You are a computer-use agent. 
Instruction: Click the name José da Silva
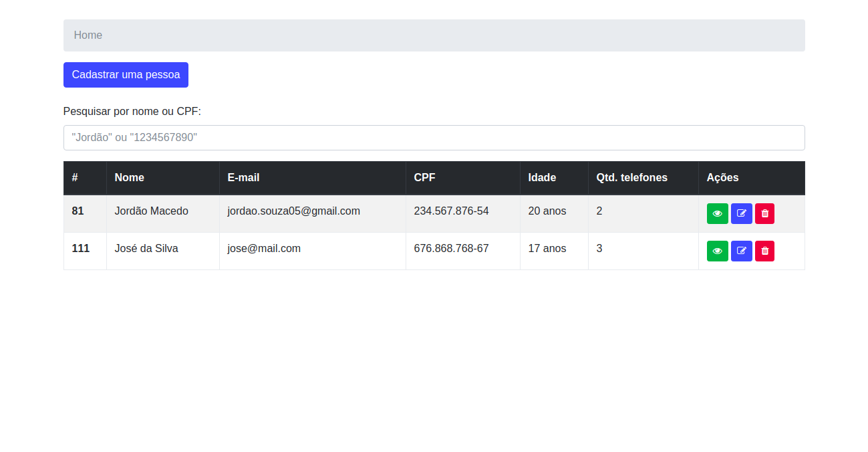(x=146, y=249)
